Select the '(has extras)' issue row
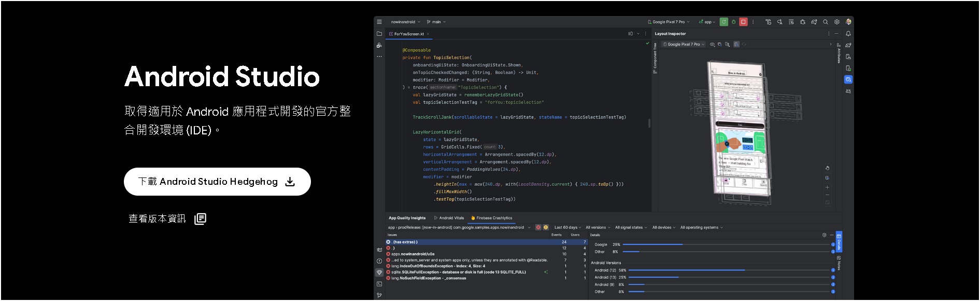Viewport: 980px width, 301px height. pos(486,242)
